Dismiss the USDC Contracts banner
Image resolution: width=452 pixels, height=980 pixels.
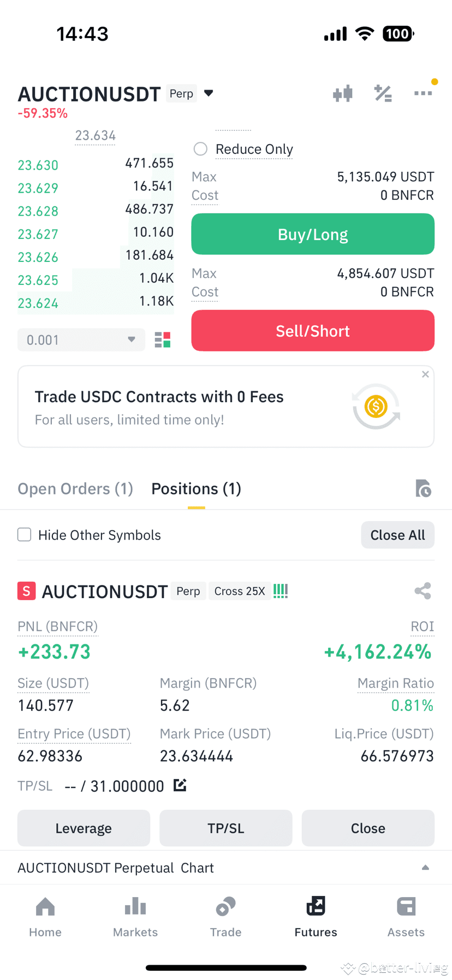pos(425,374)
